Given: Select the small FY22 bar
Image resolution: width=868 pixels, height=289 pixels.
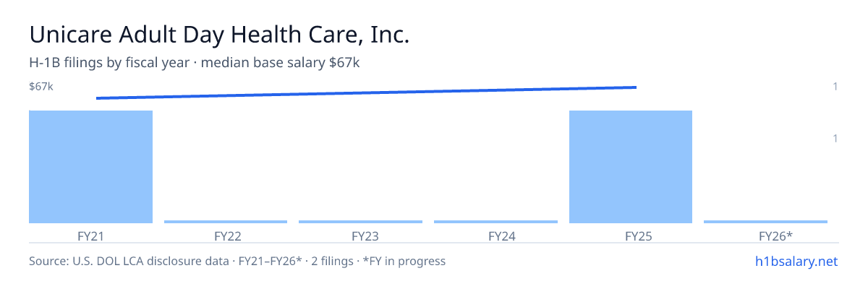Looking at the screenshot, I should (x=226, y=222).
